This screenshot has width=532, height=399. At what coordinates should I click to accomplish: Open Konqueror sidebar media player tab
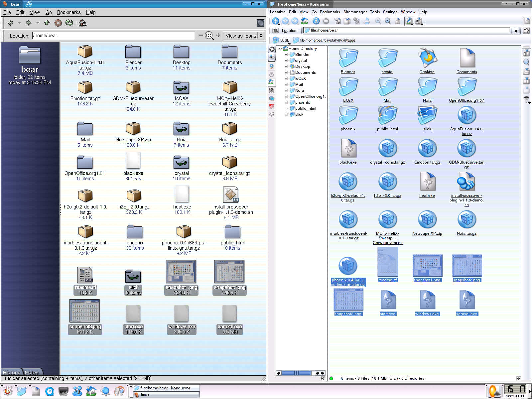(x=272, y=90)
